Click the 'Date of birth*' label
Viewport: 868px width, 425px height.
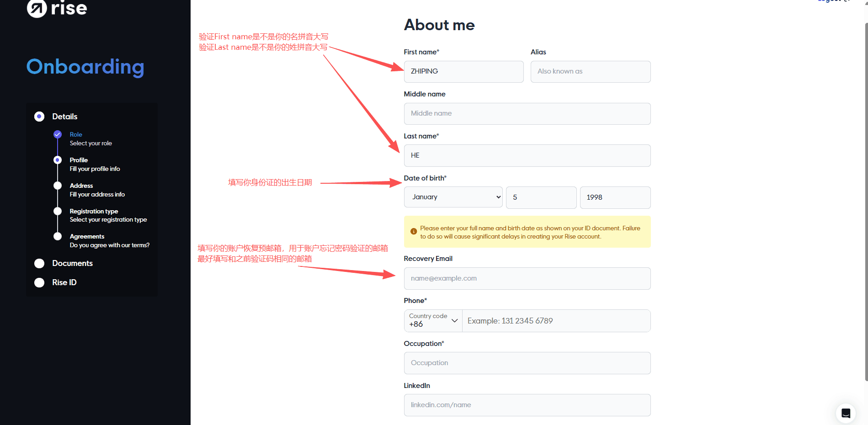point(425,178)
